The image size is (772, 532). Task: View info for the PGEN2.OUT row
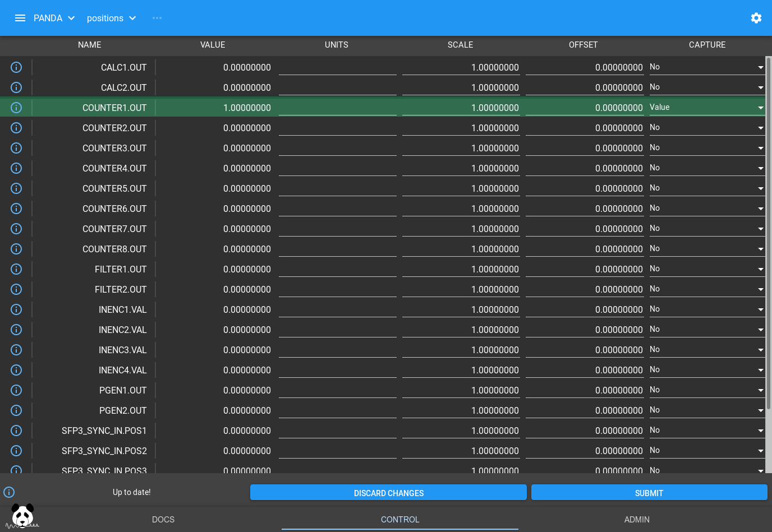(16, 410)
